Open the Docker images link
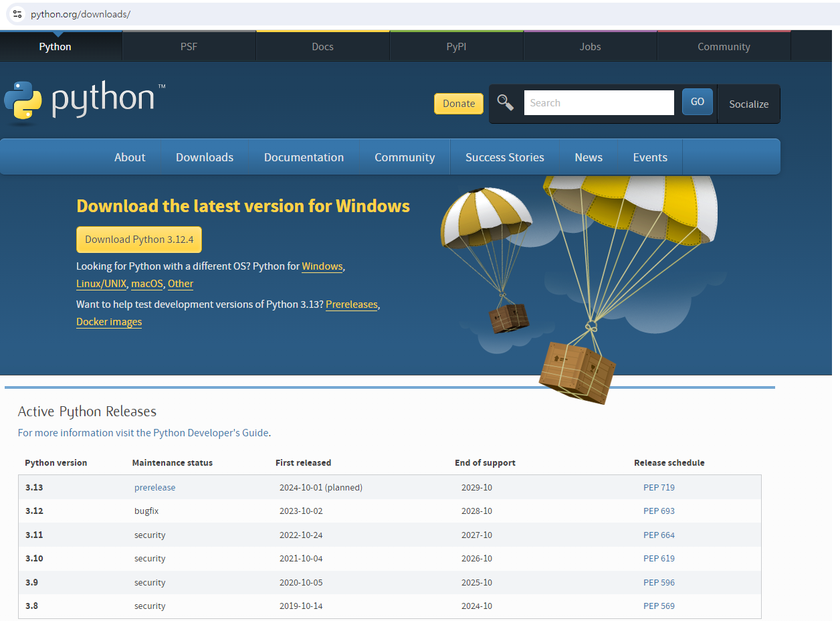 [109, 322]
